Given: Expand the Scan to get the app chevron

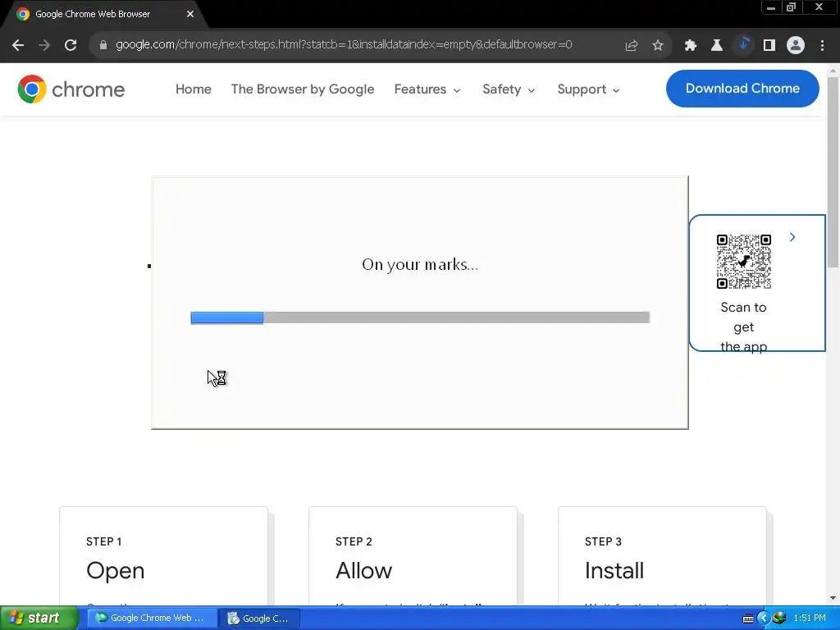Looking at the screenshot, I should point(792,237).
